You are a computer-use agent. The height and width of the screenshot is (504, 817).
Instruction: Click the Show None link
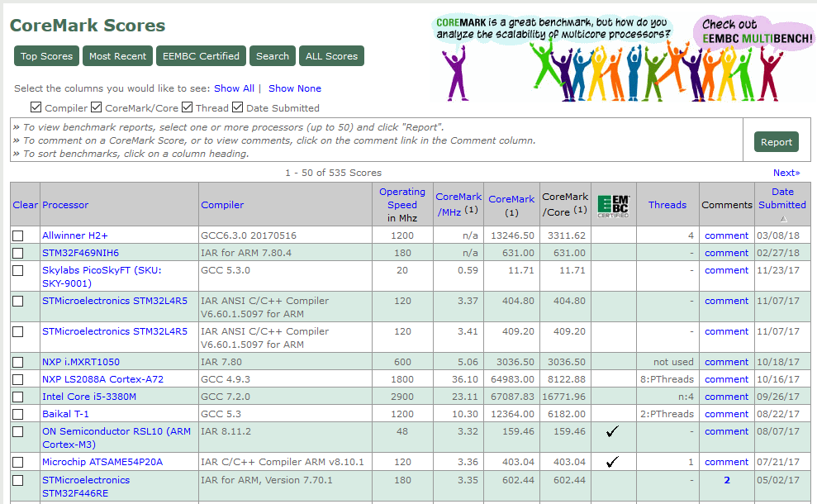pos(295,88)
